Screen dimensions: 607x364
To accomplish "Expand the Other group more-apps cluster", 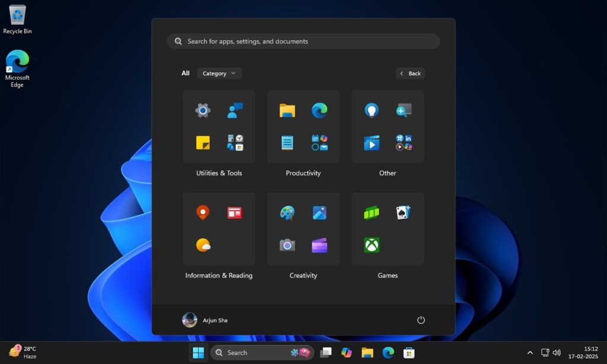I will tap(404, 142).
